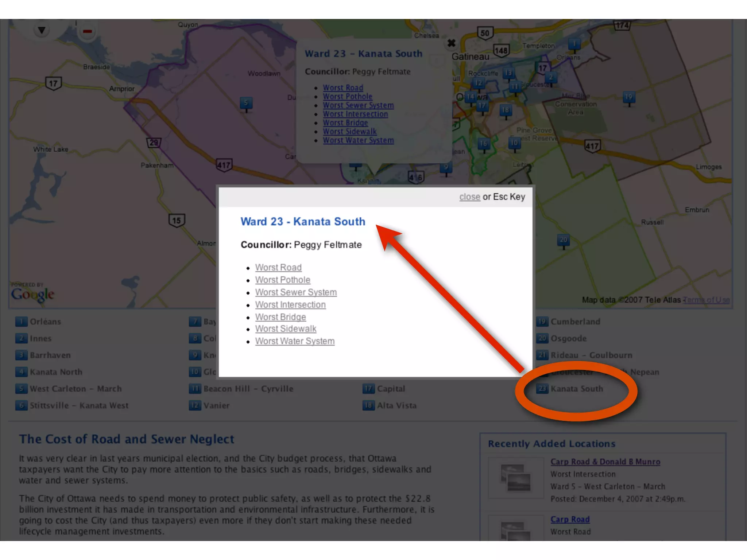
Task: Click map marker 20 near Russell
Action: click(563, 241)
